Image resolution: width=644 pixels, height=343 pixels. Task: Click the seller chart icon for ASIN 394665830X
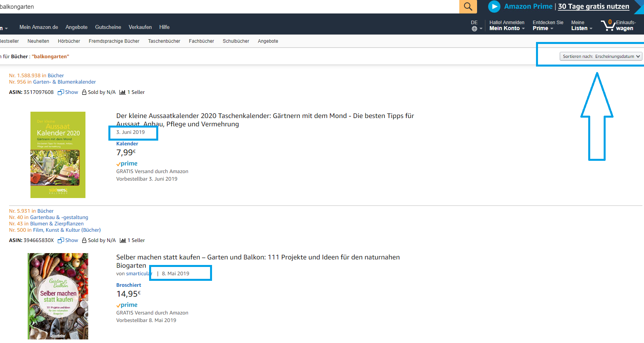coord(123,240)
